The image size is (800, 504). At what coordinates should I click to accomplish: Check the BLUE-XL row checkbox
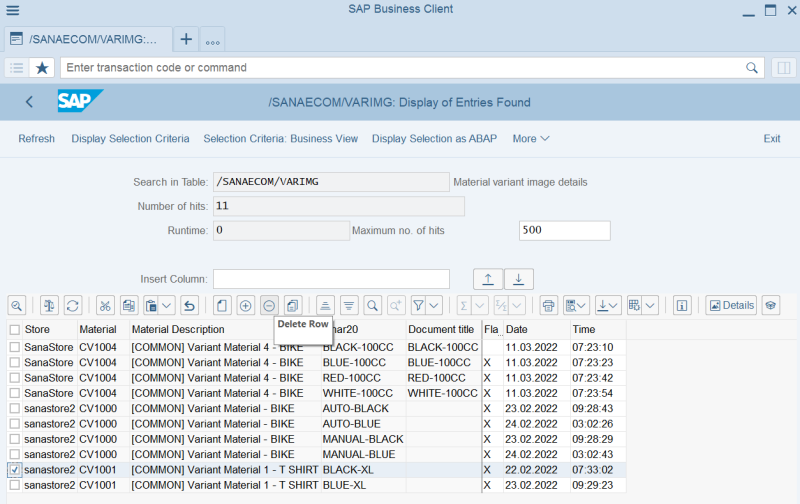pos(15,485)
